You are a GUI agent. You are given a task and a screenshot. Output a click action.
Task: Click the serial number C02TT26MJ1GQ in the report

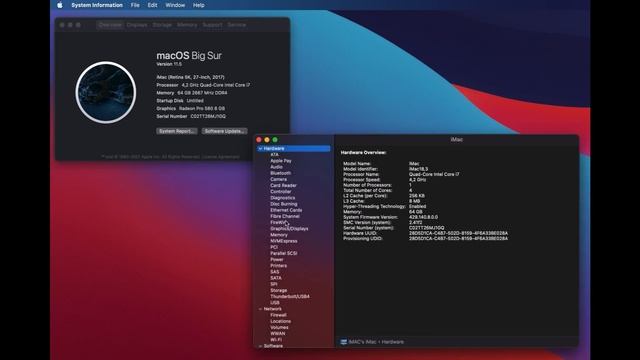pos(427,228)
